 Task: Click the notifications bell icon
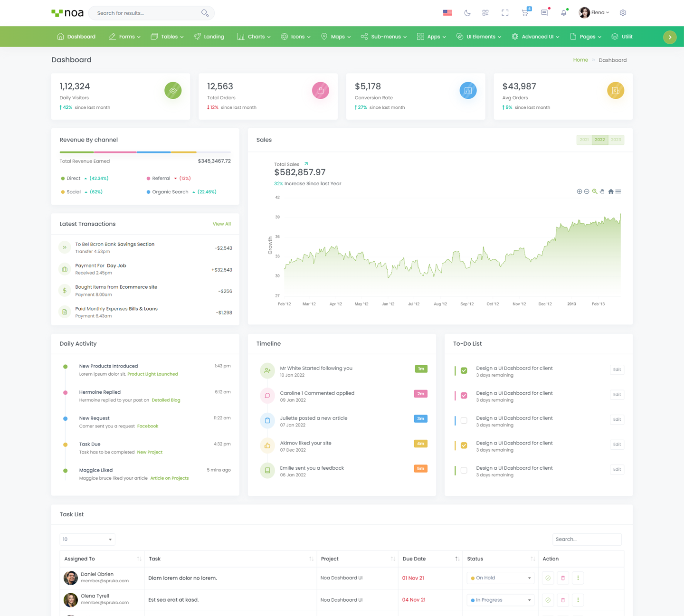click(563, 13)
